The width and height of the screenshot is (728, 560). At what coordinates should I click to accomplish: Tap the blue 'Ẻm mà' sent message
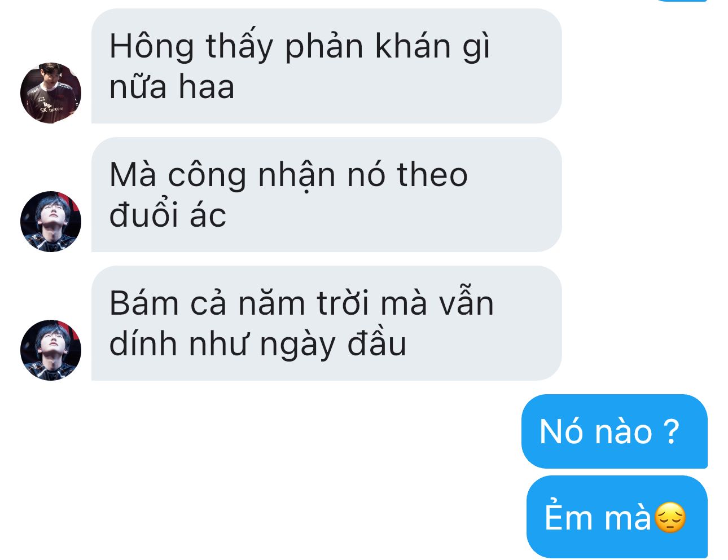[x=617, y=517]
